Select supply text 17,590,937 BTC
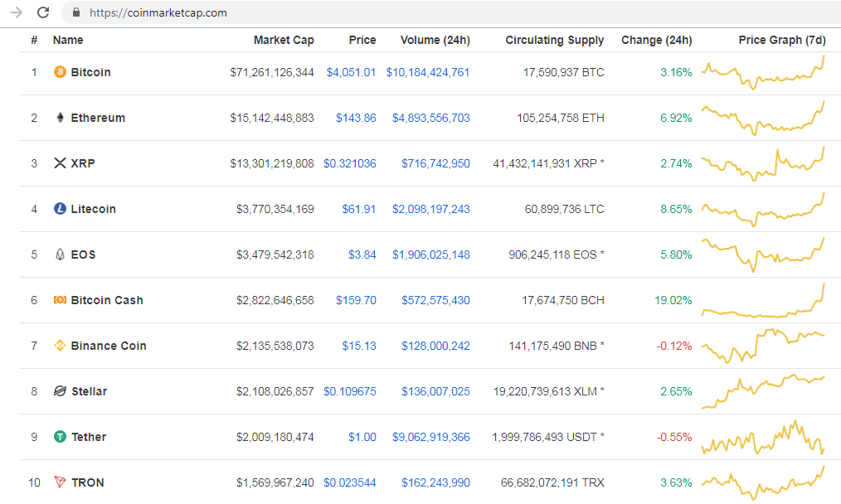Image resolution: width=841 pixels, height=504 pixels. (x=564, y=72)
